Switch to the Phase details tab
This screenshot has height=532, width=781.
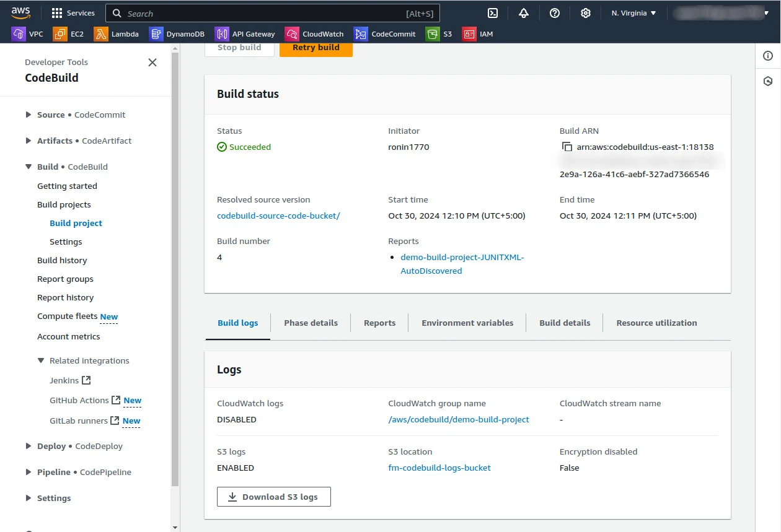click(x=311, y=323)
